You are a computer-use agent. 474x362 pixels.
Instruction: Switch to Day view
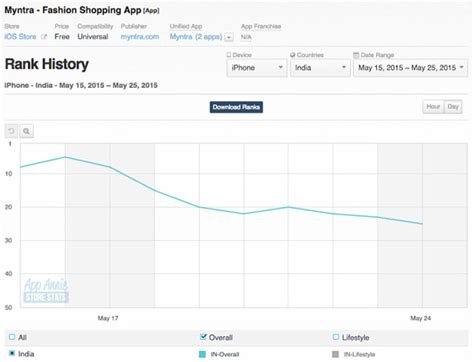click(x=453, y=107)
